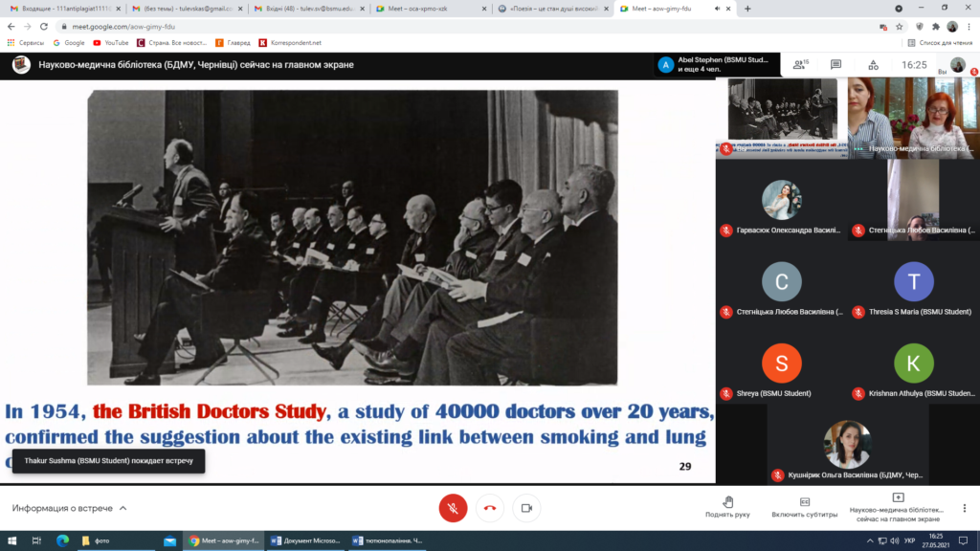Open the participants list icon

799,65
